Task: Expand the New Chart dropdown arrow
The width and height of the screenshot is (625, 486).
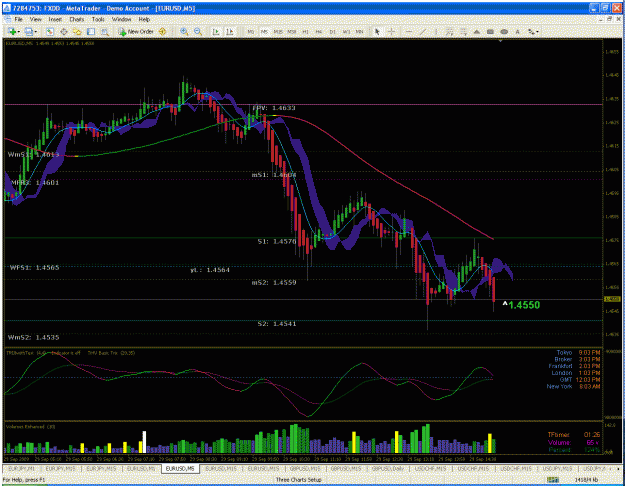Action: [18, 31]
